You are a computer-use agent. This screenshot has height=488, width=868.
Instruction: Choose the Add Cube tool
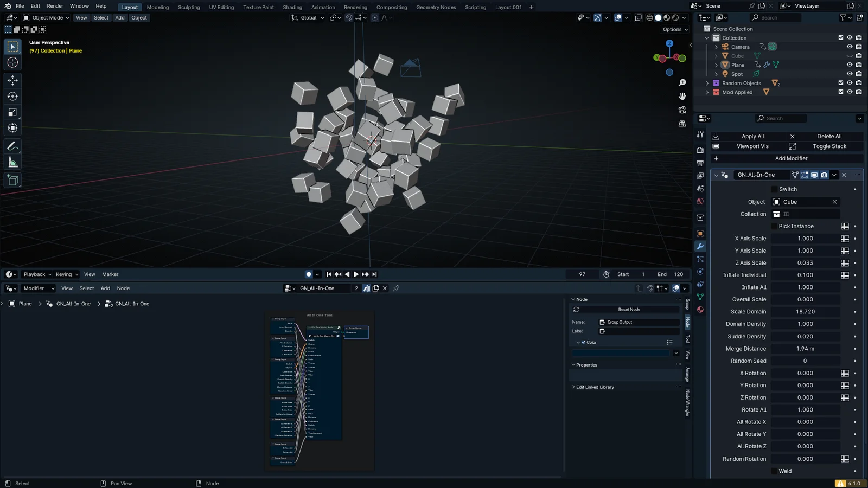[x=12, y=180]
